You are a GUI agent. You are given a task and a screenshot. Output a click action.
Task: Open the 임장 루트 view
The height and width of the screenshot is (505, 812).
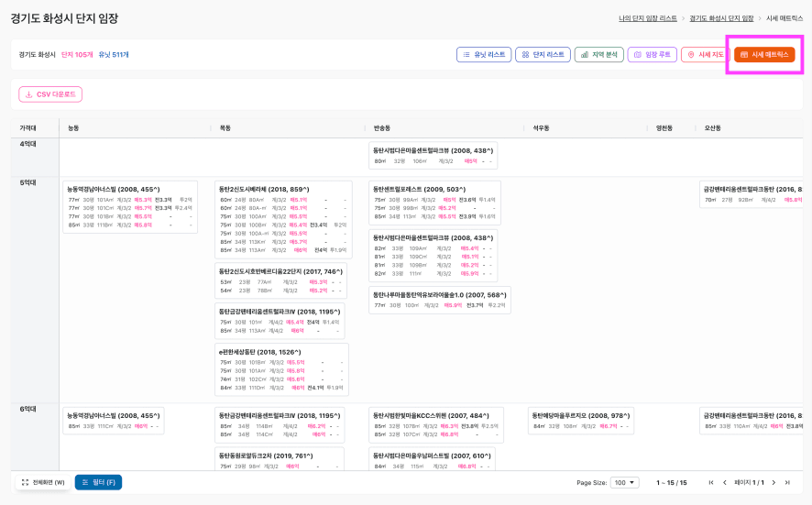653,55
